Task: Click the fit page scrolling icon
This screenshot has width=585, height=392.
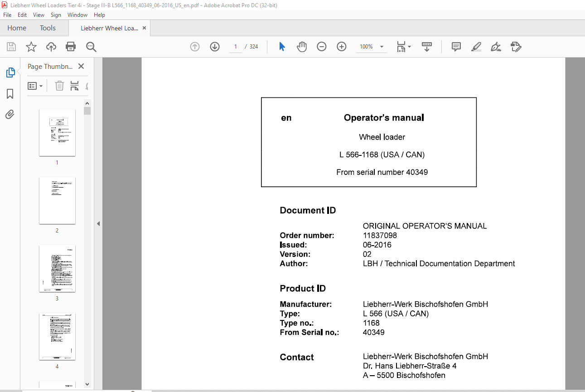Action: (401, 47)
